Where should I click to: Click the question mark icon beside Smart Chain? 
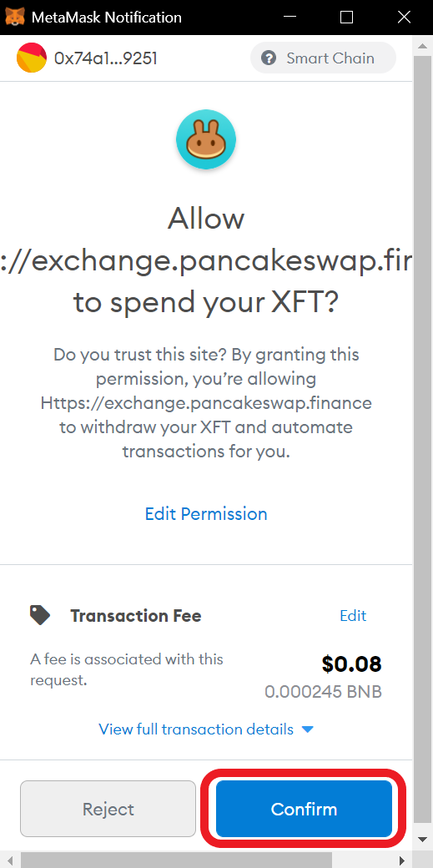[x=269, y=58]
